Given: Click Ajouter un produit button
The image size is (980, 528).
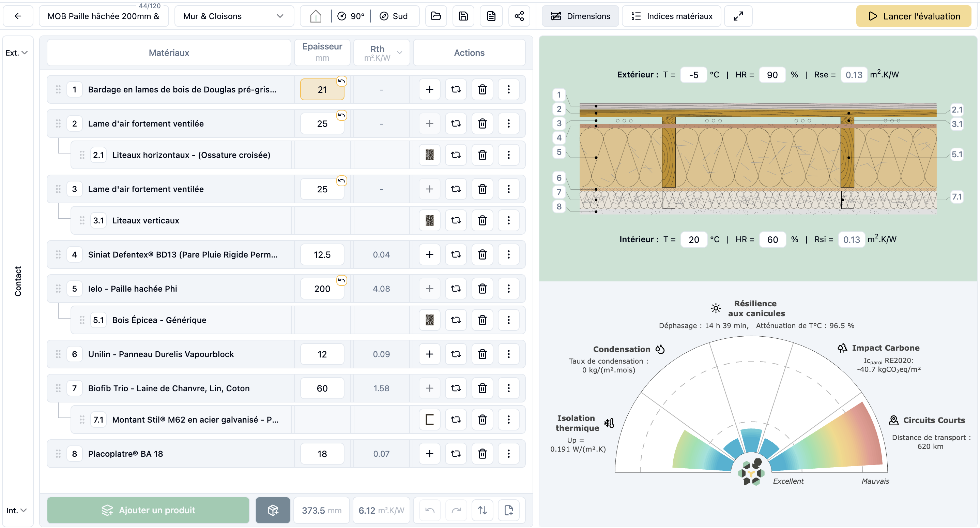Looking at the screenshot, I should [x=148, y=510].
